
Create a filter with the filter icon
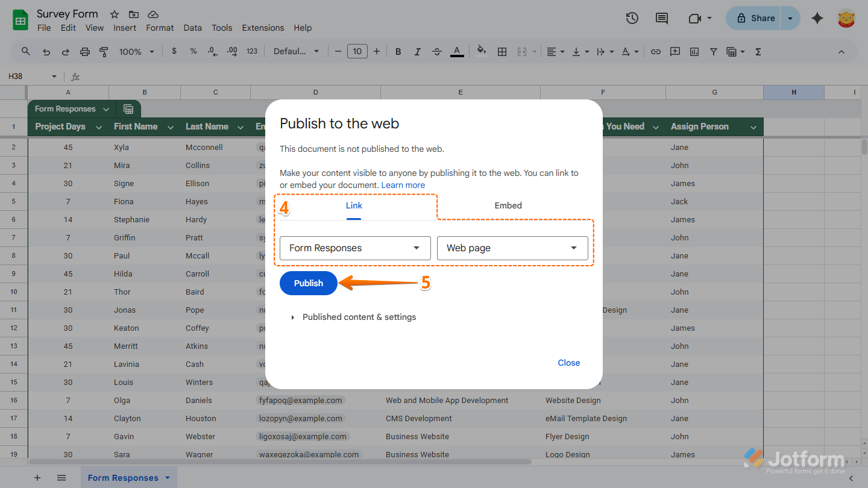click(x=713, y=51)
